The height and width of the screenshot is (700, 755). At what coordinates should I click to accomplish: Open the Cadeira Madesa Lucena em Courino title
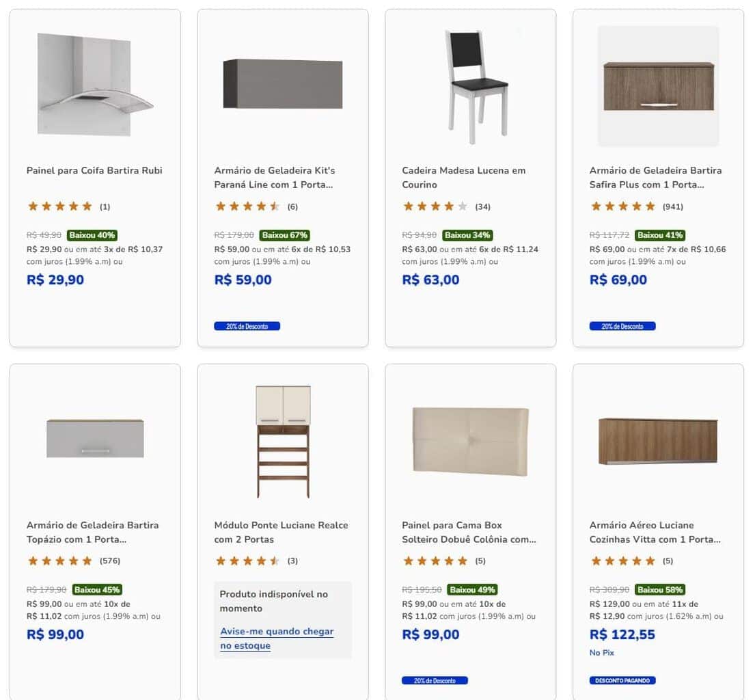[x=464, y=178]
